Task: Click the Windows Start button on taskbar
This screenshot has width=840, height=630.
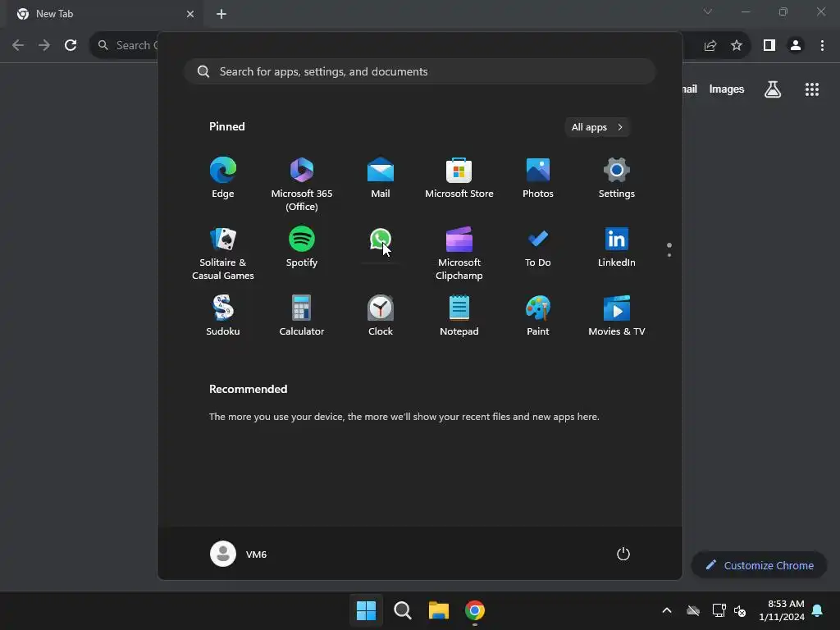Action: coord(367,610)
